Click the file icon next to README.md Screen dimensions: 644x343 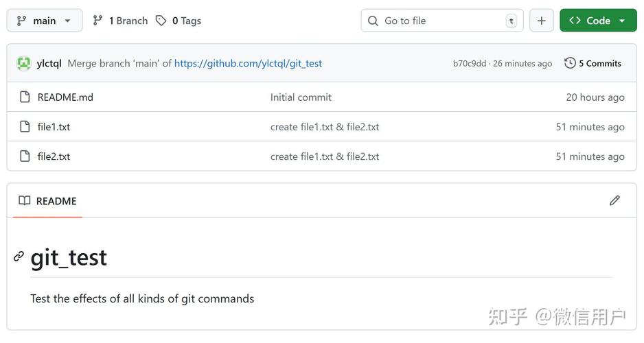(x=25, y=97)
